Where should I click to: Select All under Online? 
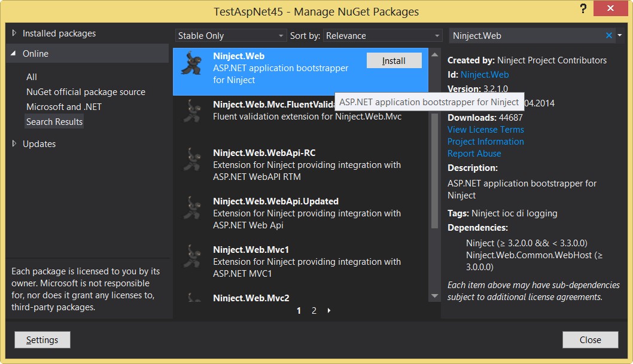tap(32, 77)
